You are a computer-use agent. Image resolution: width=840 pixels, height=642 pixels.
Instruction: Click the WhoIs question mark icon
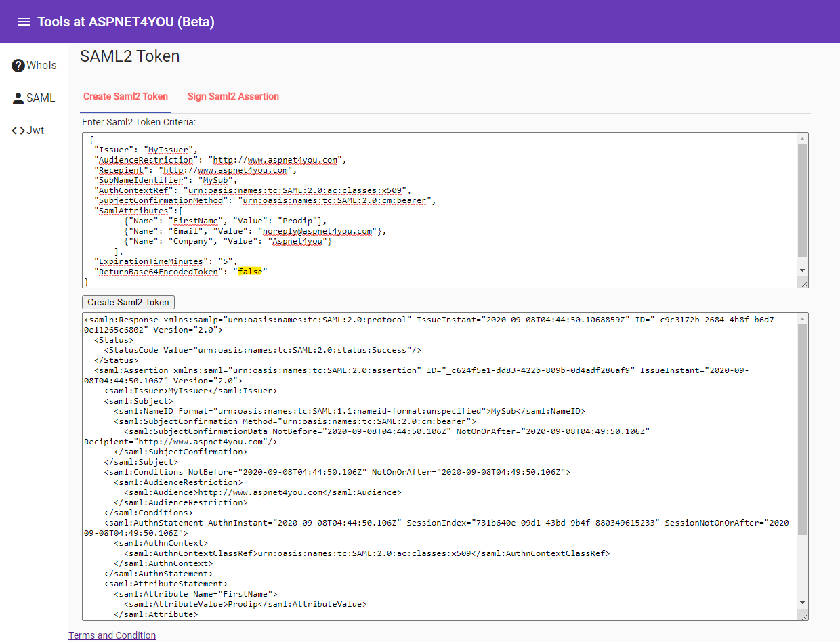tap(18, 66)
